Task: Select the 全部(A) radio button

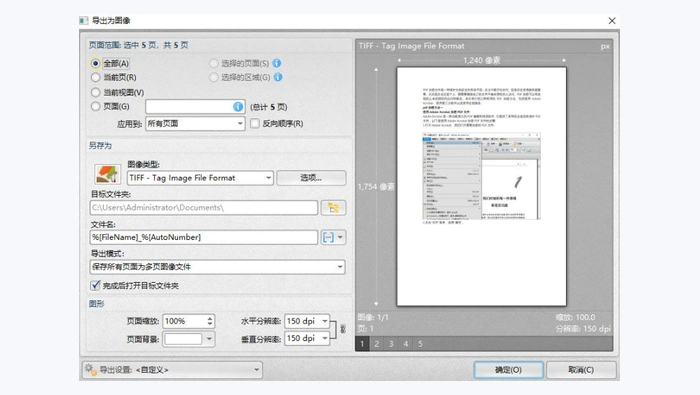Action: 95,63
